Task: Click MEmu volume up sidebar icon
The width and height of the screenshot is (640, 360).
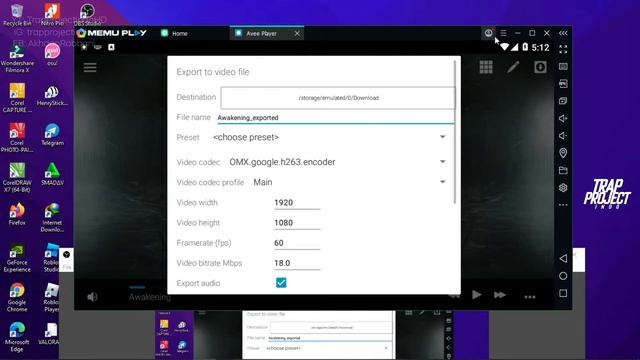Action: [563, 118]
